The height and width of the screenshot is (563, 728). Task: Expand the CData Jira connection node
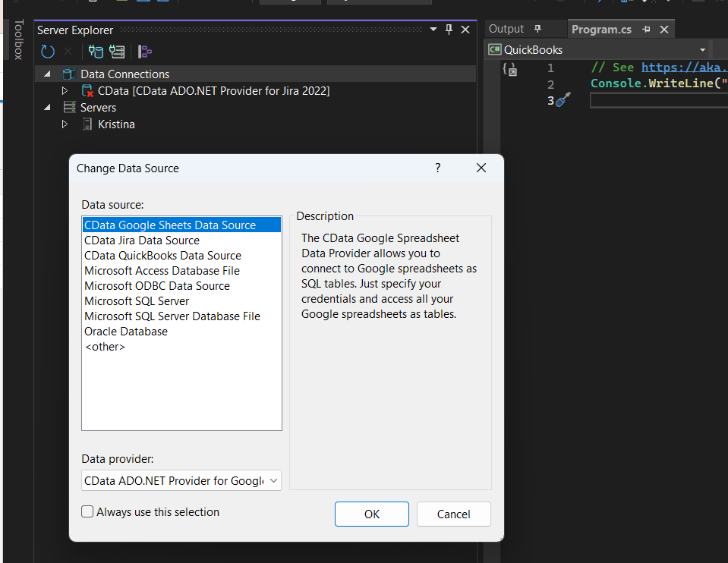(x=65, y=91)
